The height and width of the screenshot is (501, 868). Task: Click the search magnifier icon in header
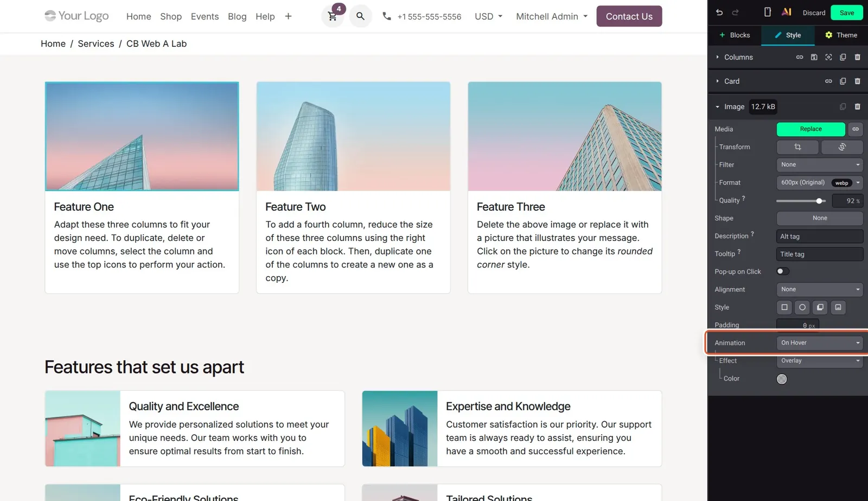pos(360,16)
